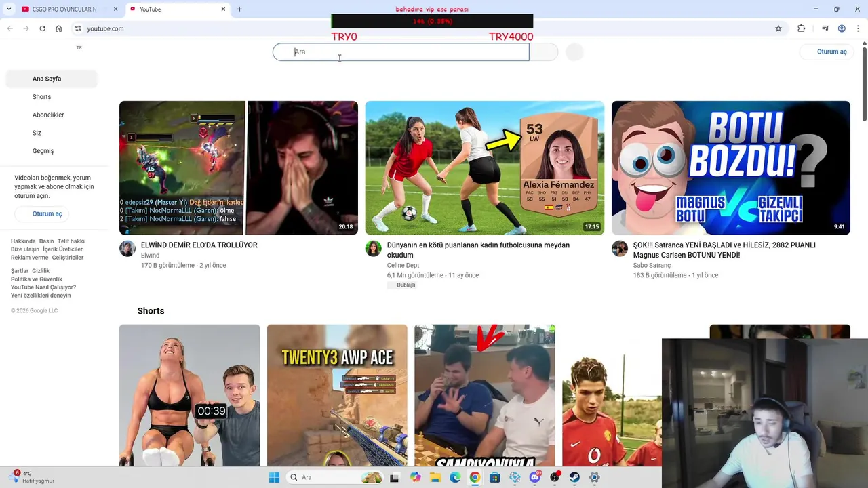Click the search submit button beside Ara box
Screen dimensions: 868x488
click(x=543, y=52)
